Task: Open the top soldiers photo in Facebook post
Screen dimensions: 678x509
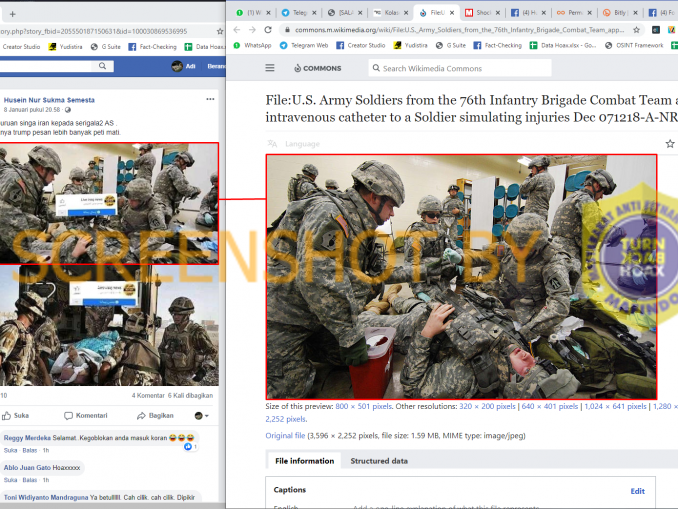Action: (x=109, y=203)
